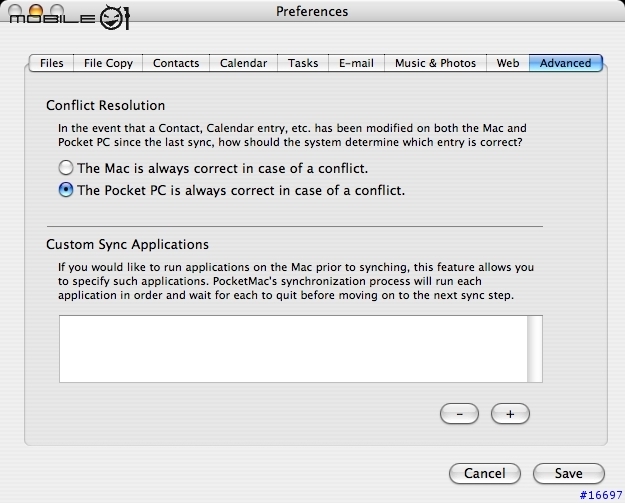Select the Web tab
Viewport: 625px width, 503px height.
pos(508,63)
